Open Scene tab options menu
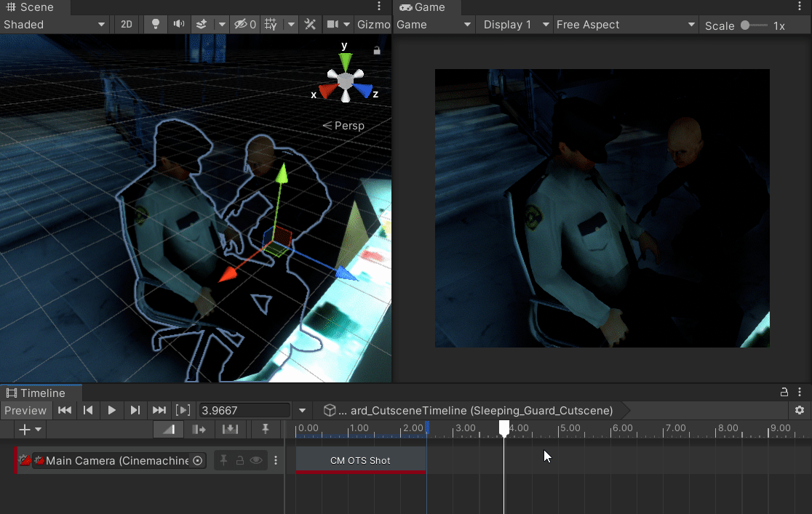Viewport: 812px width, 514px height. coord(379,7)
